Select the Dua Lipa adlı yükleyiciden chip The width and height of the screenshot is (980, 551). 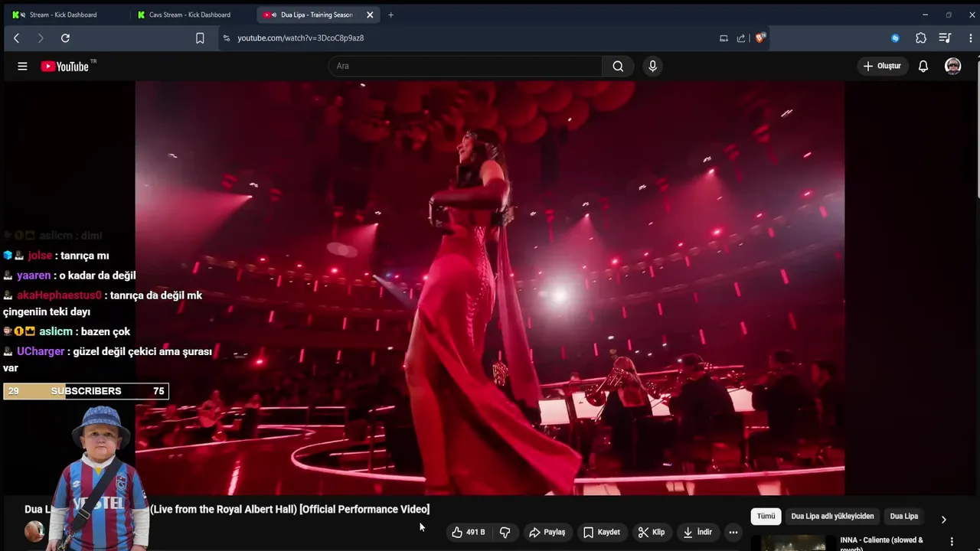tap(832, 516)
